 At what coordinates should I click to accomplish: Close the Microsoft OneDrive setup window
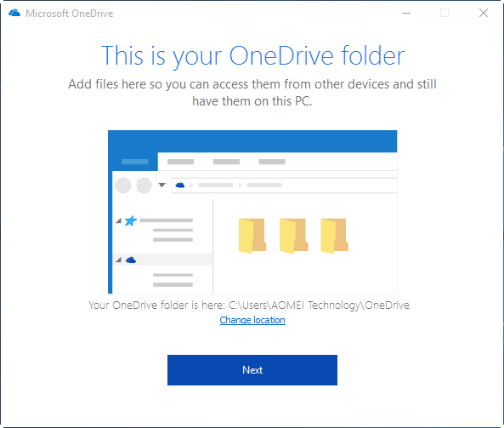484,14
